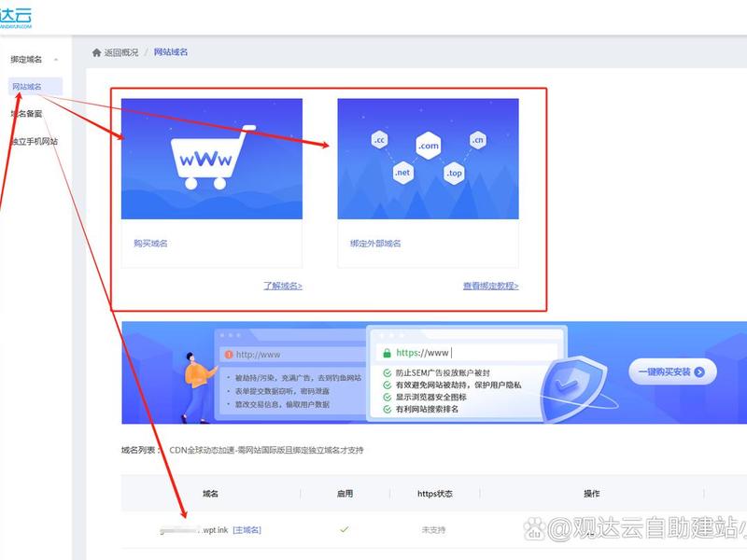
Task: Click the home icon beside 返回概况
Action: 97,52
